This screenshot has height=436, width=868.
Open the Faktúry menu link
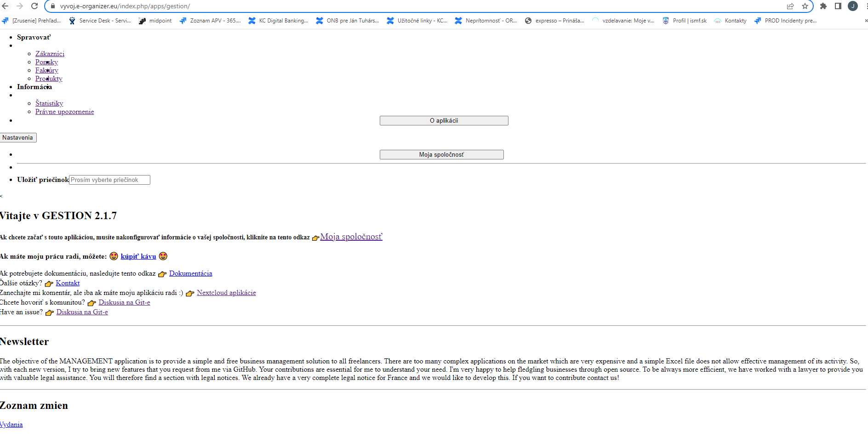click(x=47, y=70)
